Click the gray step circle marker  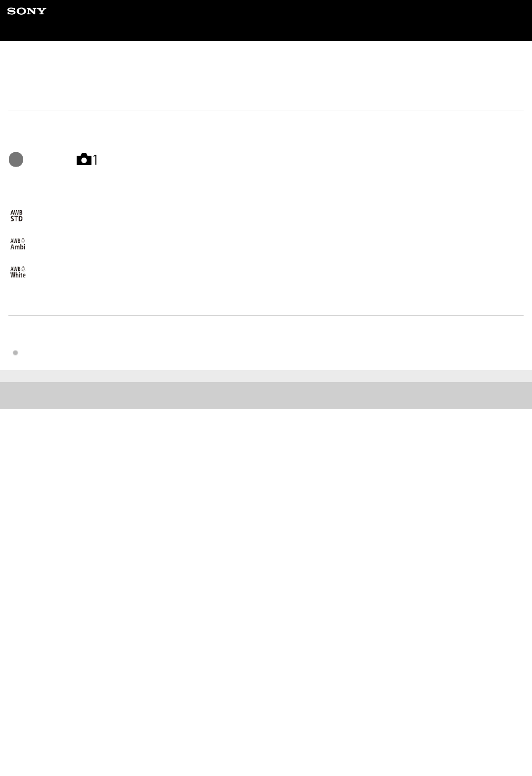coord(16,160)
